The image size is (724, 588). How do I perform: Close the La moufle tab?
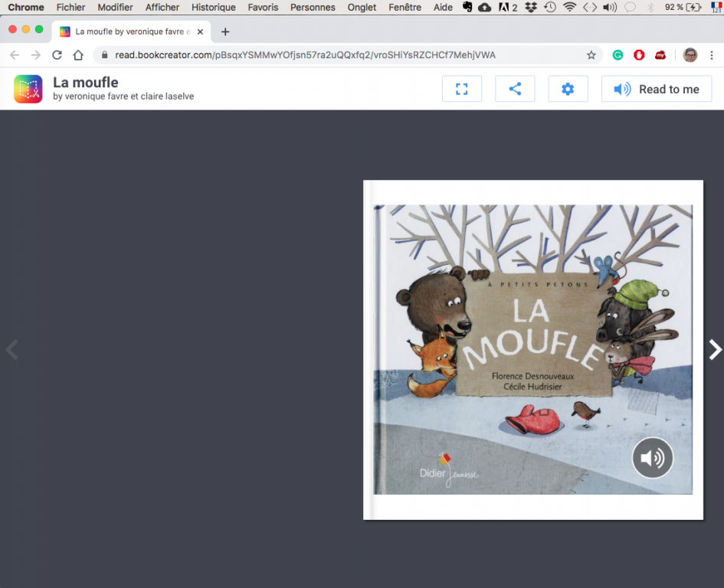[200, 32]
